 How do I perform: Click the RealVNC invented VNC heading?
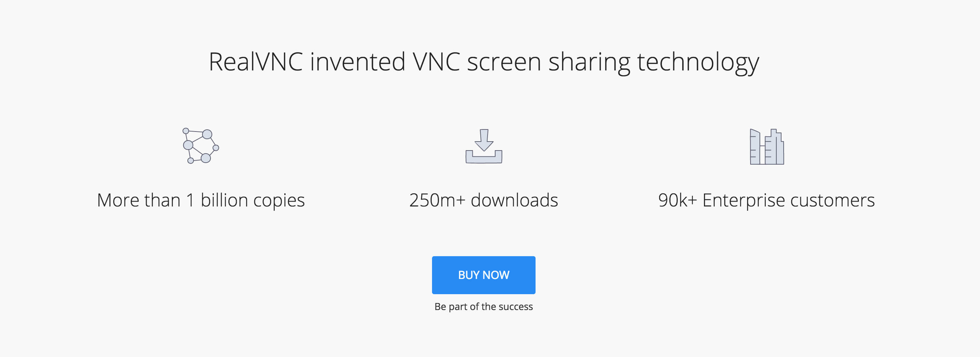tap(483, 62)
